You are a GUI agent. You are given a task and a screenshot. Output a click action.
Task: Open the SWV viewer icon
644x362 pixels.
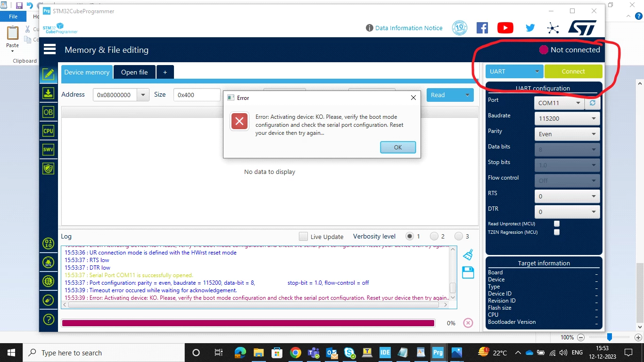coord(48,150)
